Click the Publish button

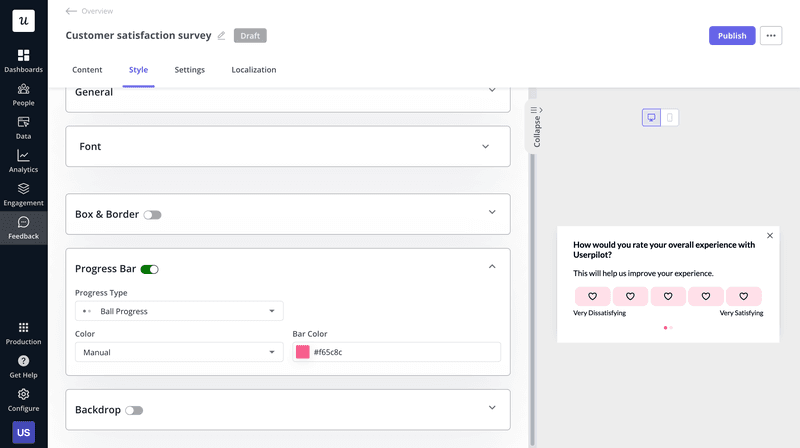(x=731, y=36)
